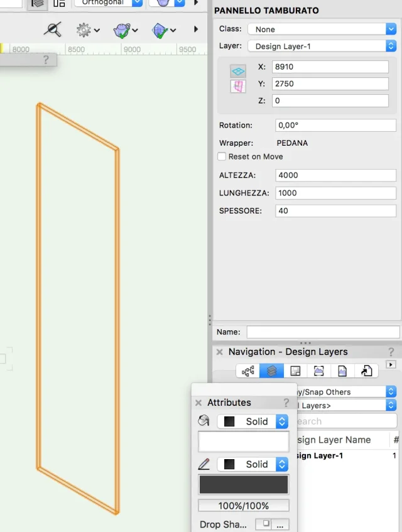The image size is (402, 532).
Task: Click the dark pen color swatch
Action: [x=244, y=484]
